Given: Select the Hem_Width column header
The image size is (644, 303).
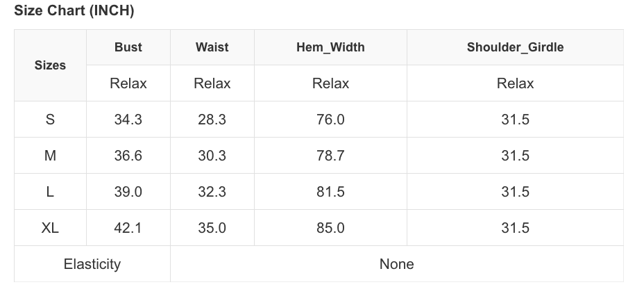Looking at the screenshot, I should [x=330, y=47].
